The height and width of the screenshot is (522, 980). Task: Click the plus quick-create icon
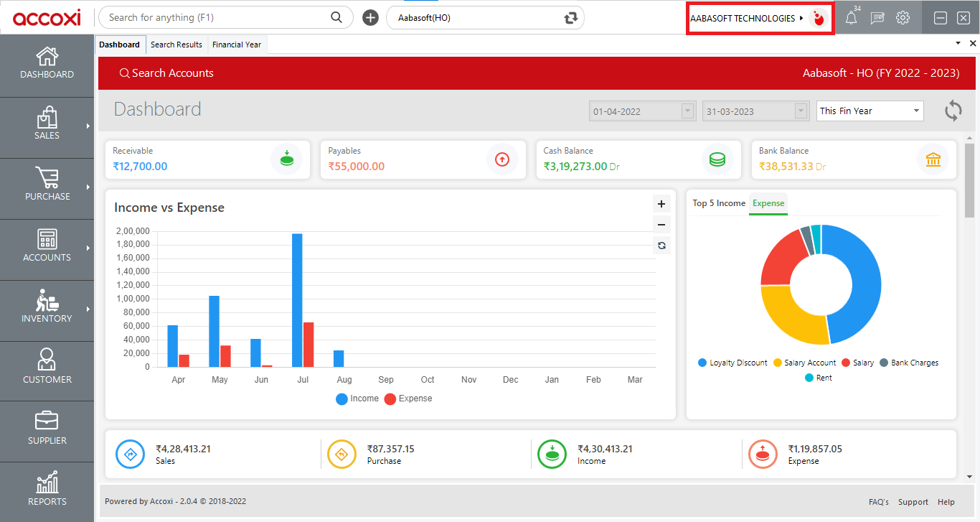coord(370,17)
